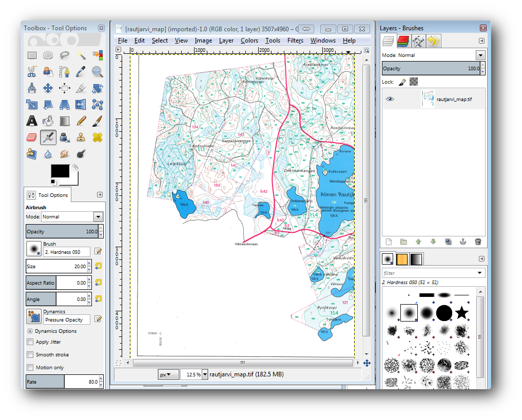The image size is (522, 420).
Task: Select the Scissors Select tool
Action: point(32,72)
